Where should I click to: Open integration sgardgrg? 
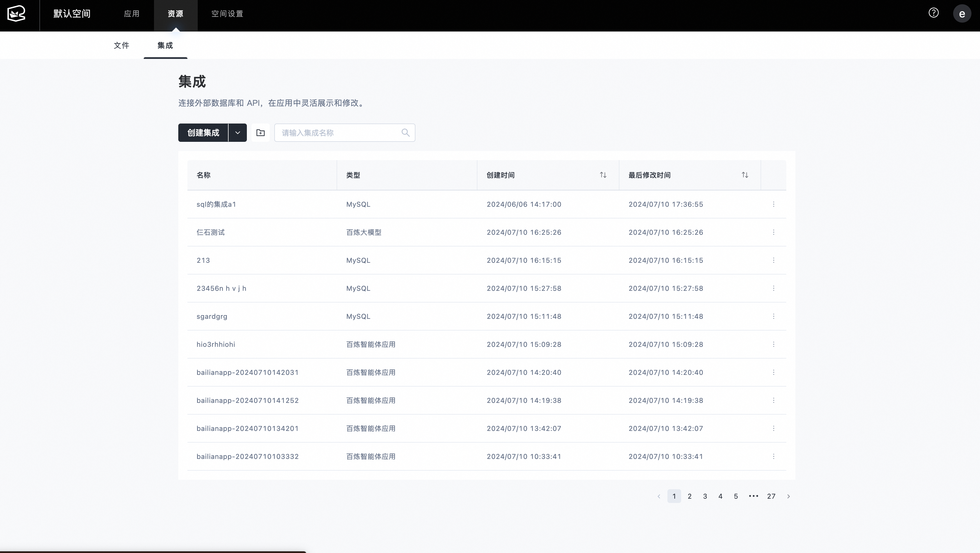point(212,317)
